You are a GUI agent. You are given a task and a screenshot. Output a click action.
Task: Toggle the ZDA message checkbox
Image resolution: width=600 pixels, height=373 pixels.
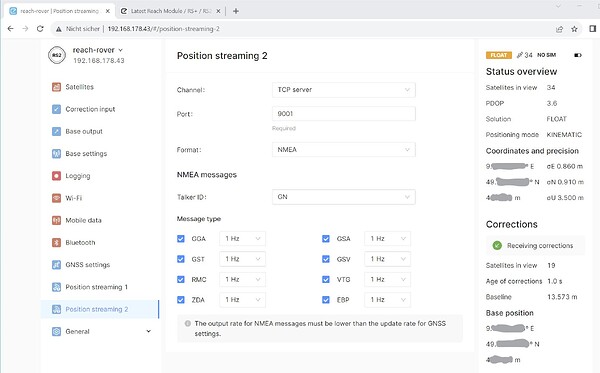[181, 300]
